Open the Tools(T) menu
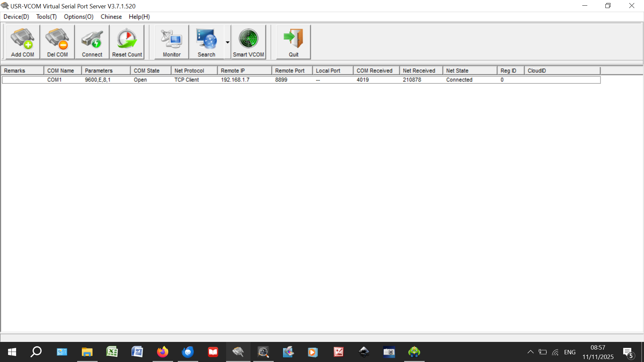This screenshot has width=644, height=362. 46,17
